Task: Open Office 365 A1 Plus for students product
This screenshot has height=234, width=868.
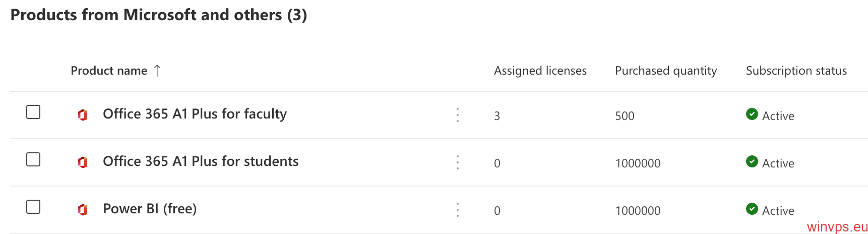Action: [201, 161]
